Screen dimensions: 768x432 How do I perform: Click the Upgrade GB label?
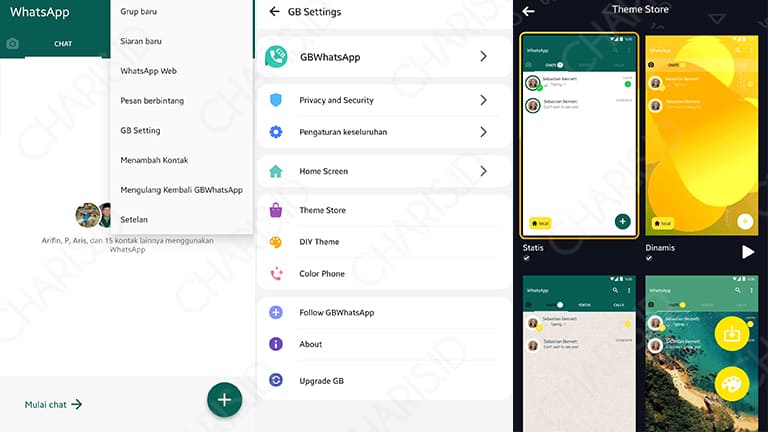pos(321,381)
